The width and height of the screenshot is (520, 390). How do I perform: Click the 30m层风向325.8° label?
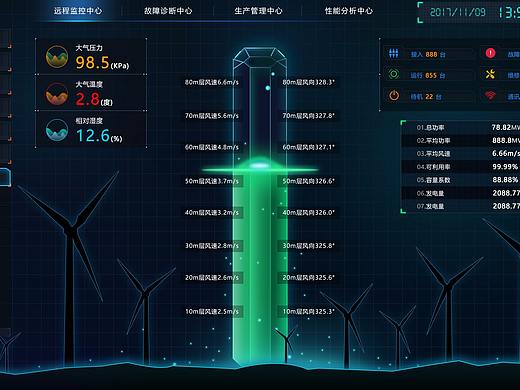tap(308, 246)
